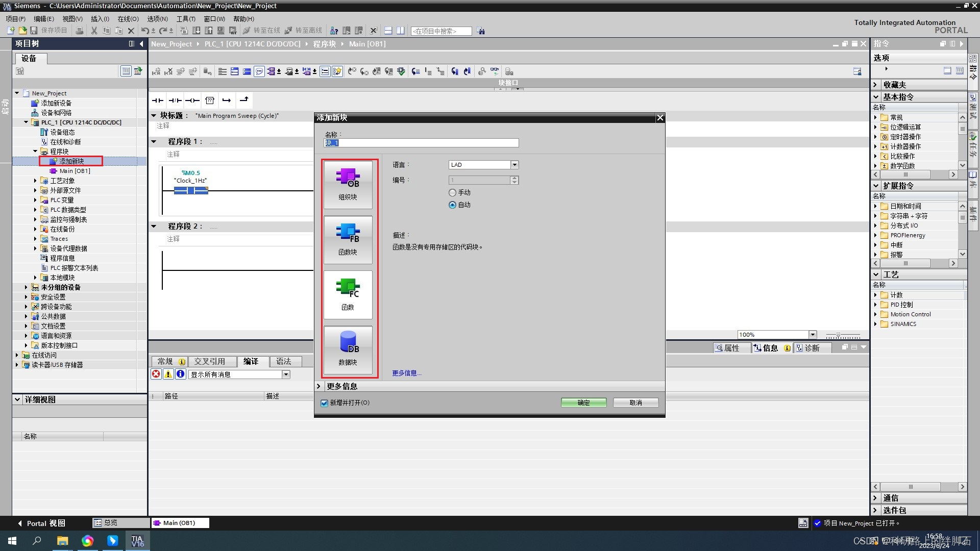Click the search binoculars icon beside search box
Viewport: 980px width, 551px height.
click(481, 31)
